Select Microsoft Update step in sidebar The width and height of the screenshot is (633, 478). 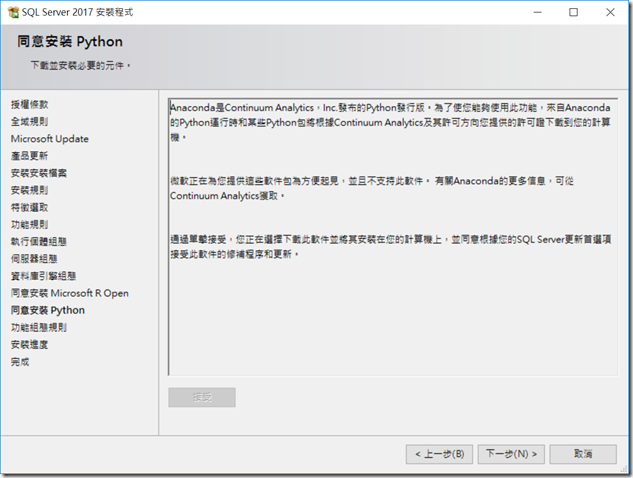pyautogui.click(x=50, y=139)
